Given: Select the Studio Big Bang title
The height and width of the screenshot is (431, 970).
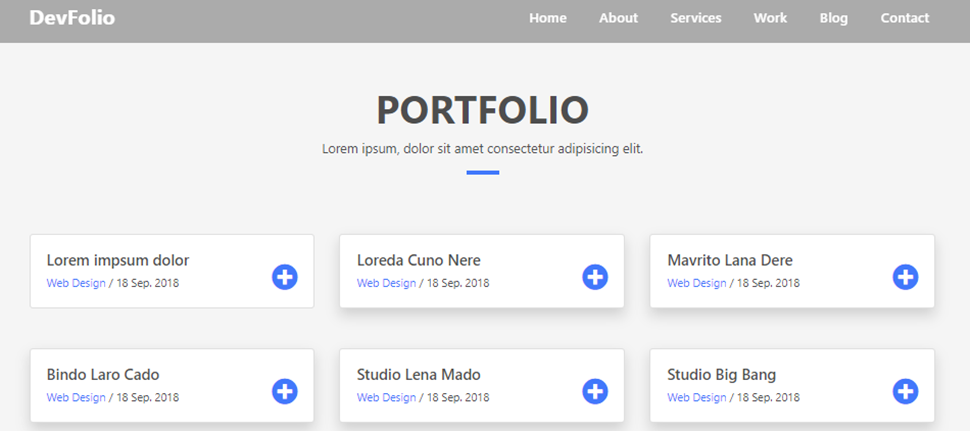Looking at the screenshot, I should (x=722, y=375).
